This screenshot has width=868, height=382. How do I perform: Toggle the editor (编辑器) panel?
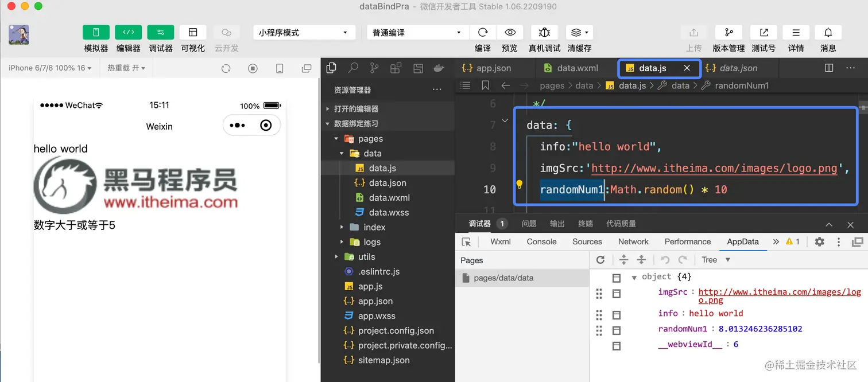click(128, 33)
